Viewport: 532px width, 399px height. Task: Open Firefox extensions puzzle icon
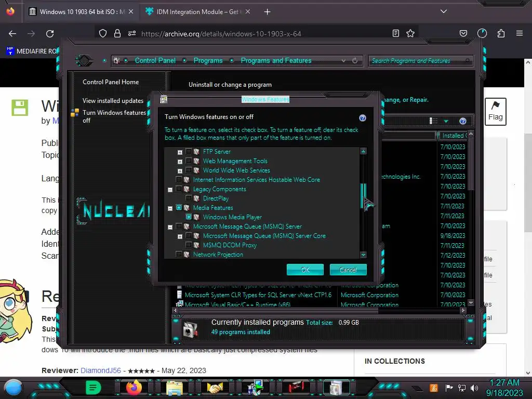coord(501,33)
